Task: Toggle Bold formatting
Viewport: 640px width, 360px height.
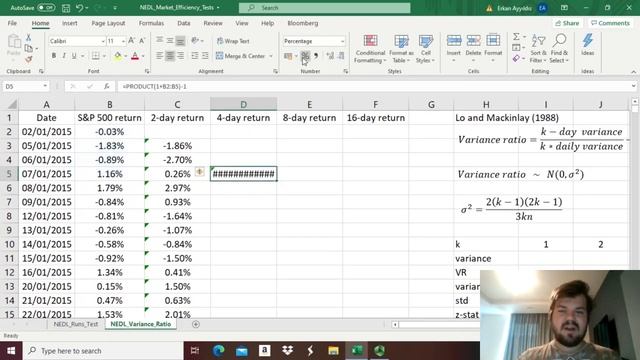Action: (53, 56)
